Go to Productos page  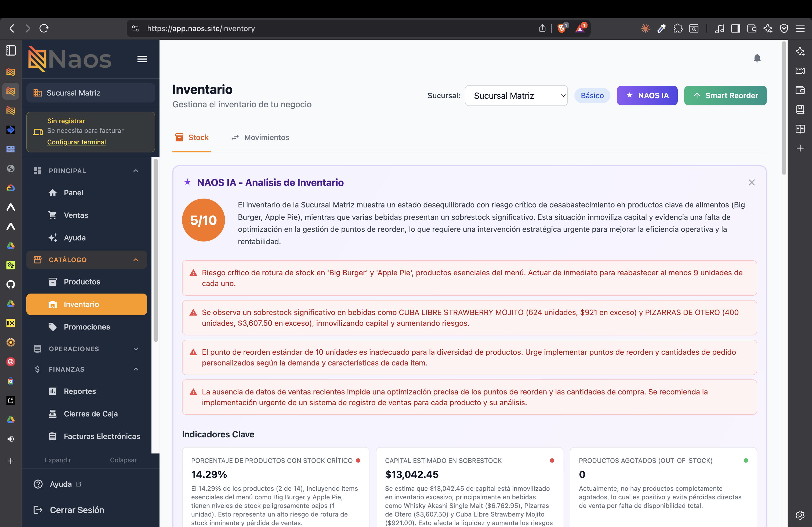87,281
